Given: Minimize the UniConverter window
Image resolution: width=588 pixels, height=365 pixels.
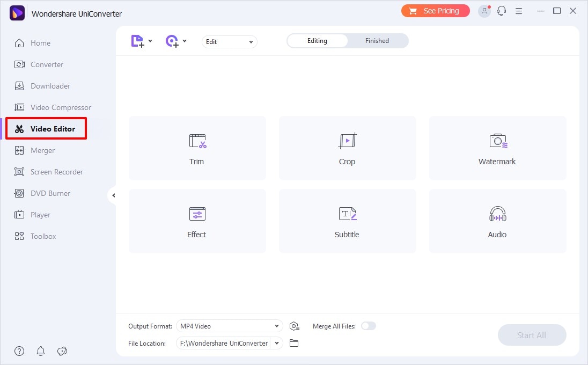Looking at the screenshot, I should pos(541,11).
